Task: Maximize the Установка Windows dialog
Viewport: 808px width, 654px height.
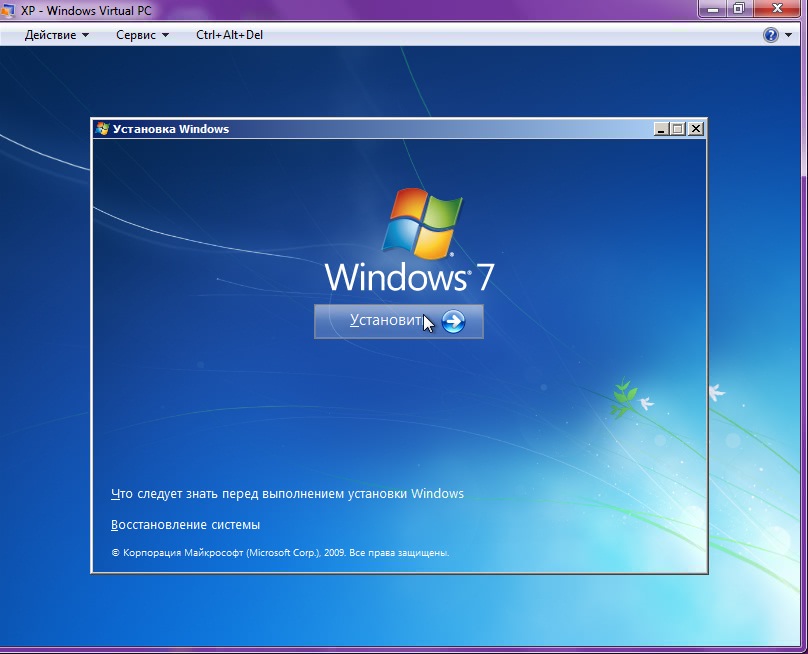Action: tap(678, 129)
